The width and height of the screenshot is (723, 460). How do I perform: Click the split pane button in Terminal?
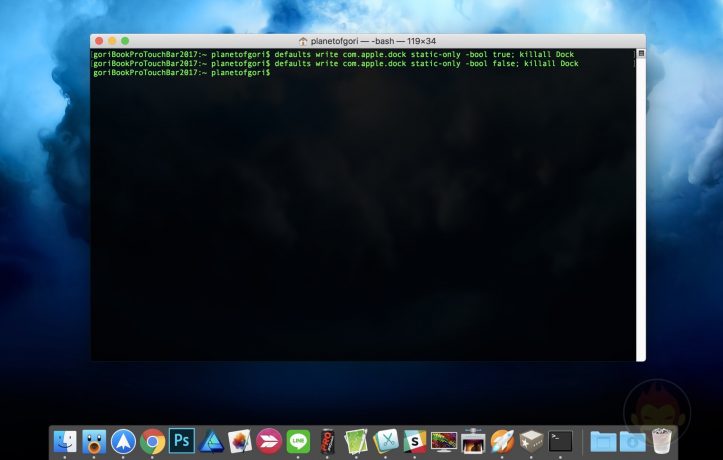click(641, 53)
